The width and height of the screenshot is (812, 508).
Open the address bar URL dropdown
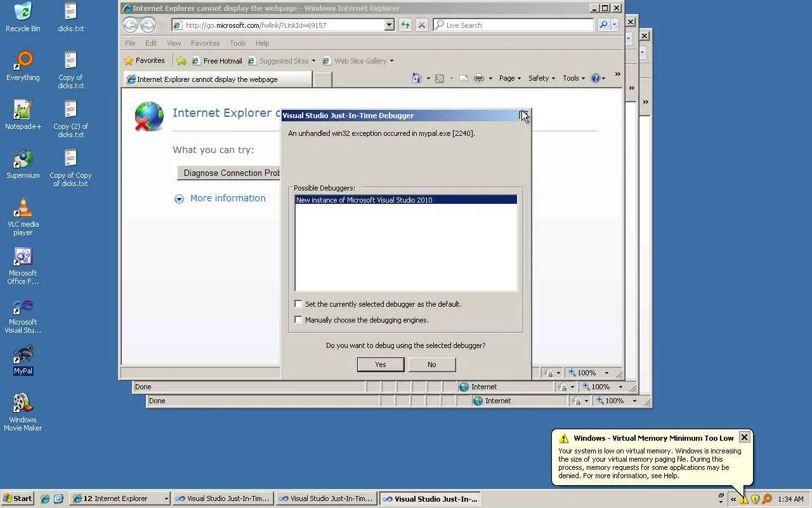(x=390, y=25)
